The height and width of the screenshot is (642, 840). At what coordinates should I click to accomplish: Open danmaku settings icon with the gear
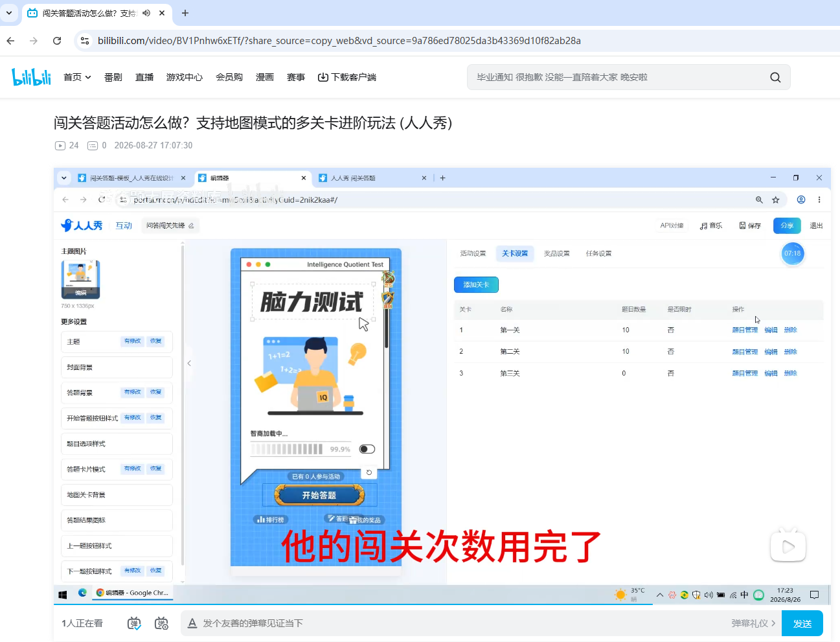click(162, 623)
